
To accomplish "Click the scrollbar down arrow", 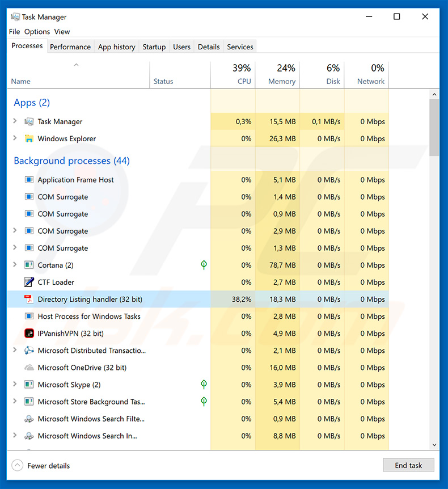I will pyautogui.click(x=434, y=445).
